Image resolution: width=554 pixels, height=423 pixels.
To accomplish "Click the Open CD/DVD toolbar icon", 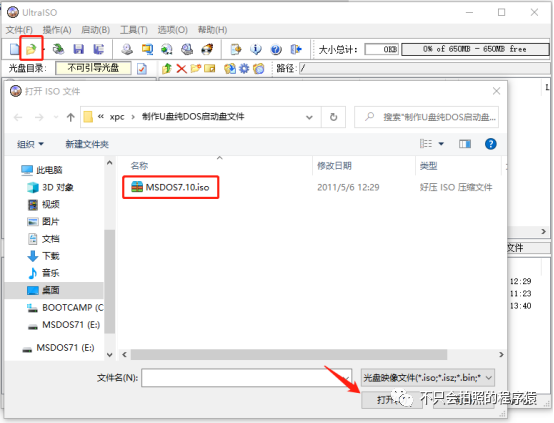I will [58, 49].
